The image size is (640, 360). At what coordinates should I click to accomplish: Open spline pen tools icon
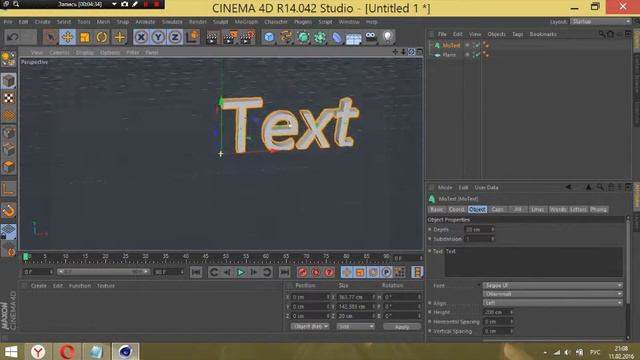[x=286, y=38]
